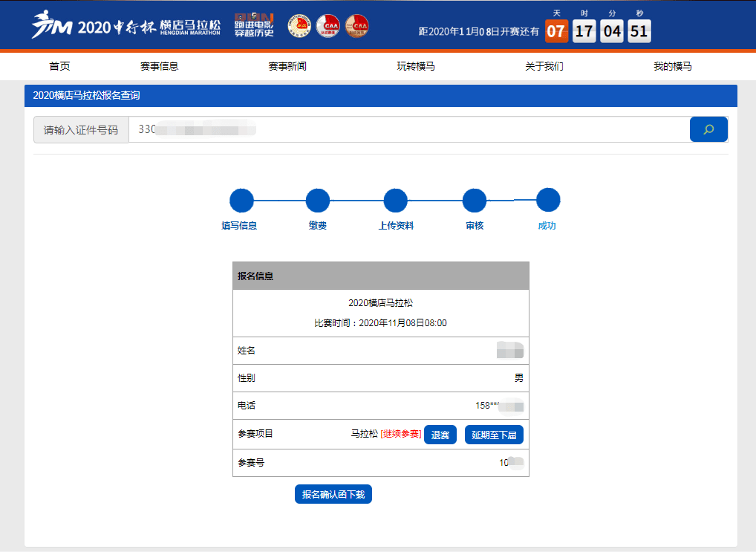Click the magnifier search icon button

tap(708, 129)
